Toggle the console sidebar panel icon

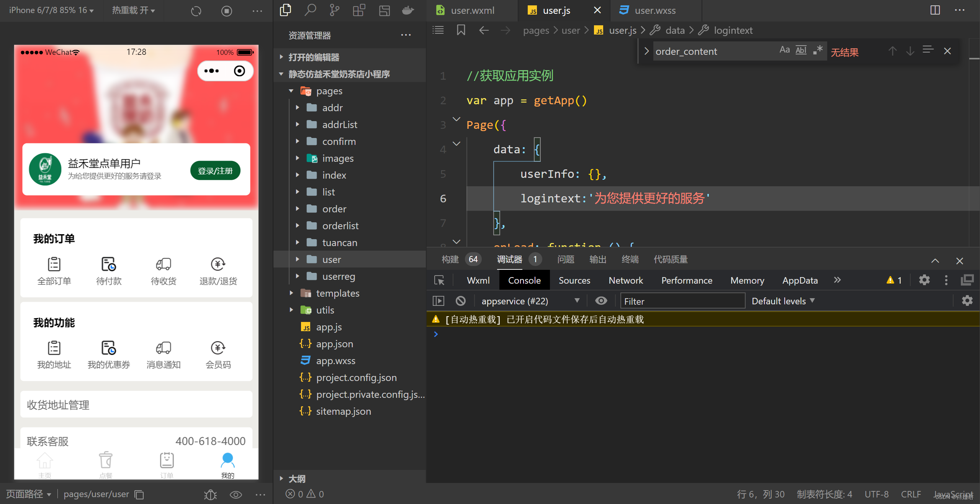click(438, 301)
